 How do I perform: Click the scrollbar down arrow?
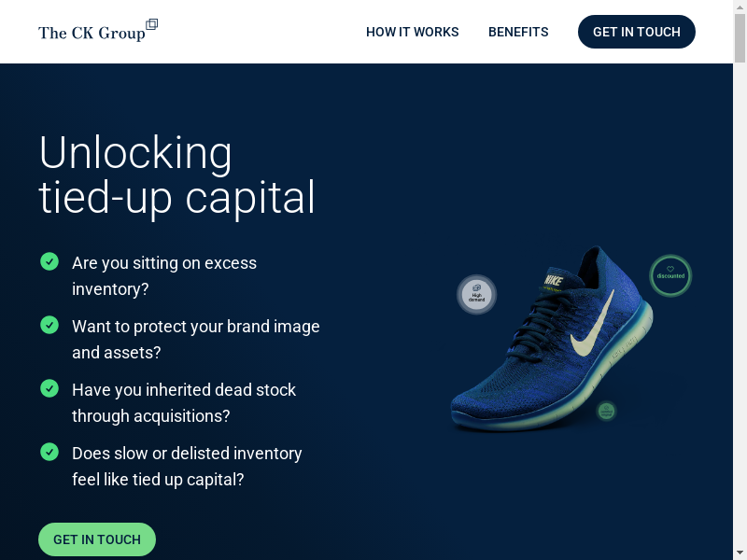[x=740, y=553]
